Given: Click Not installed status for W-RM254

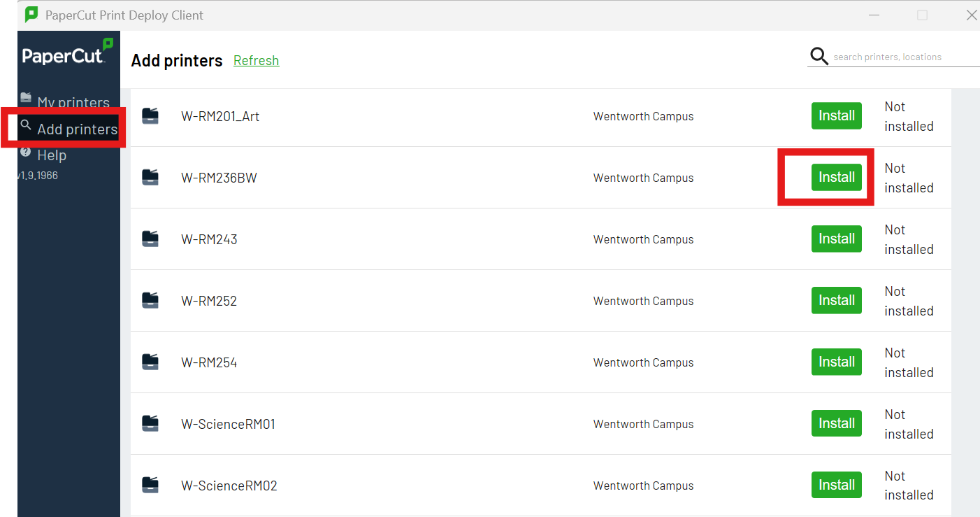Looking at the screenshot, I should tap(909, 362).
